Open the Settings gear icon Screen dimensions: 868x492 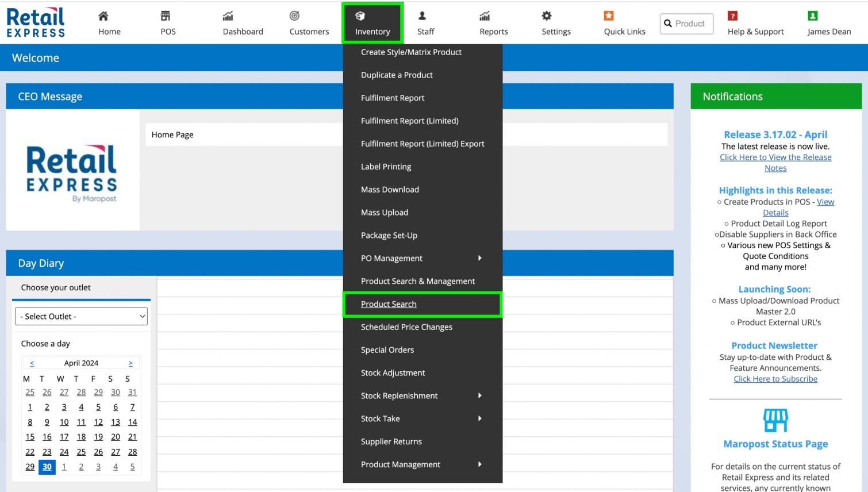[x=547, y=16]
